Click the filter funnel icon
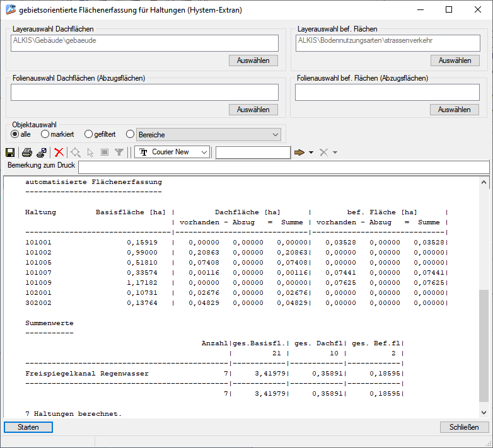Screen dimensions: 493x448 pyautogui.click(x=119, y=152)
